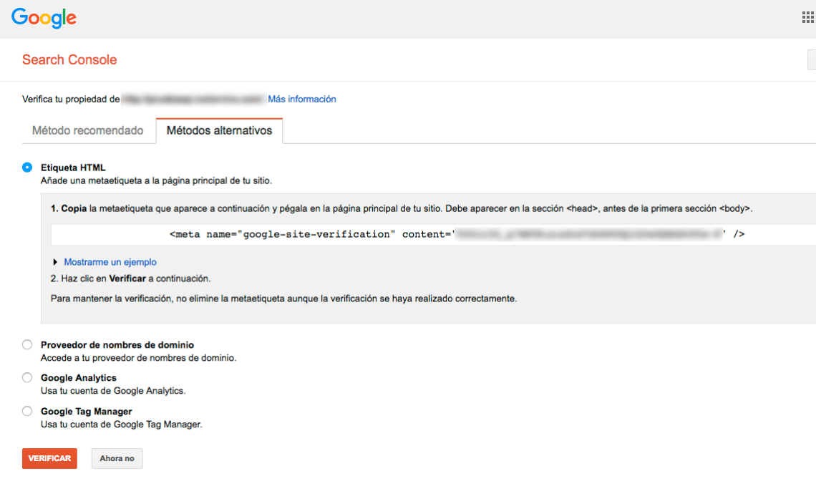Go to Search Console home title
This screenshot has height=504, width=816.
(x=69, y=60)
